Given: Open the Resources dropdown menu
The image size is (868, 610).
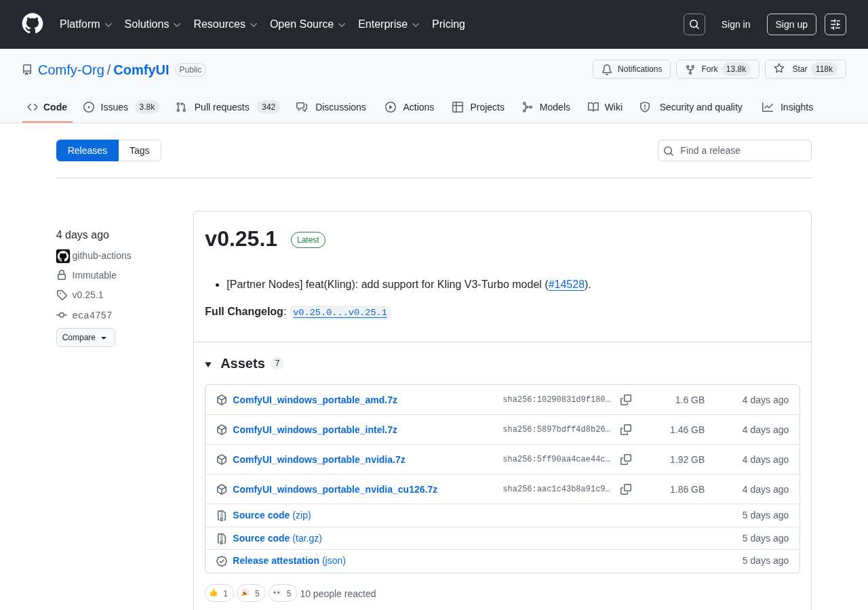Looking at the screenshot, I should point(226,24).
